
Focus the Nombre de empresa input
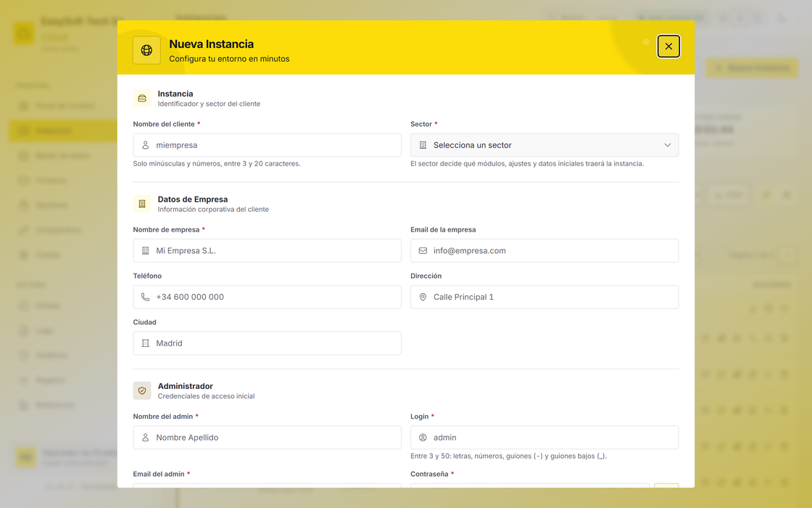tap(268, 251)
